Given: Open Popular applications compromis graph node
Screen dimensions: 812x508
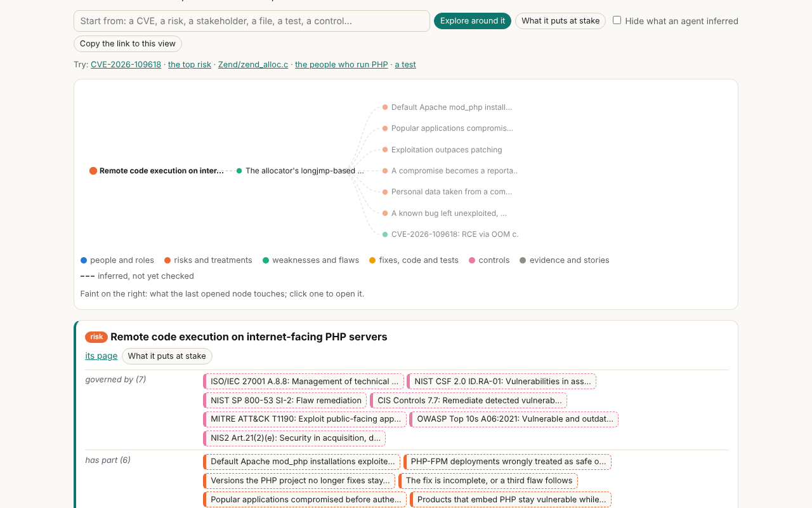Looking at the screenshot, I should pos(448,128).
